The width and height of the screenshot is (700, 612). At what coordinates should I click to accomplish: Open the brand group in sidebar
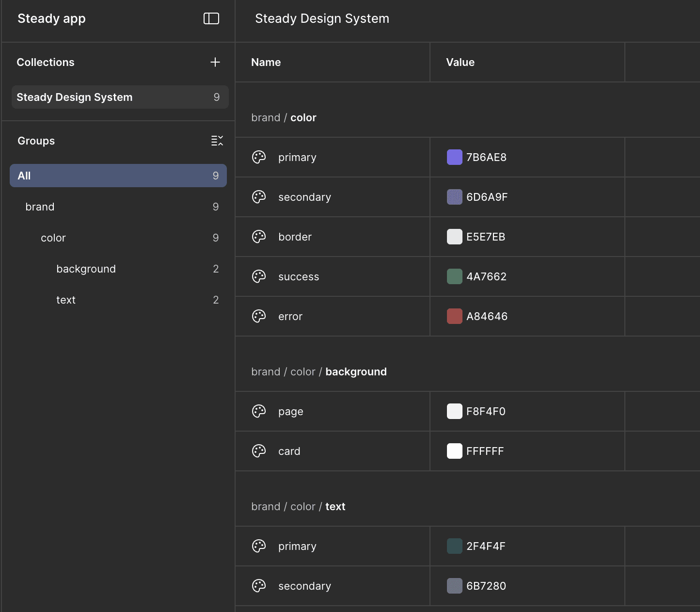(40, 207)
